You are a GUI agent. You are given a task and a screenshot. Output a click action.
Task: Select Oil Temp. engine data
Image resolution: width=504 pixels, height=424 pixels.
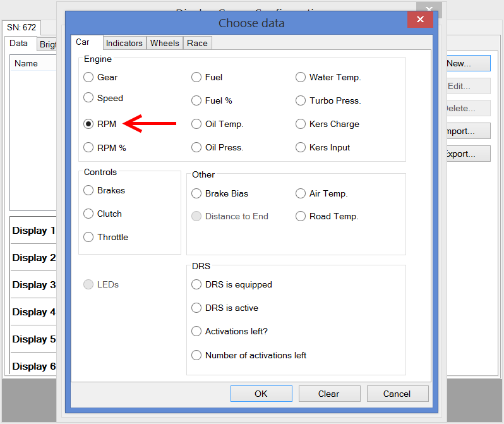[x=196, y=124]
